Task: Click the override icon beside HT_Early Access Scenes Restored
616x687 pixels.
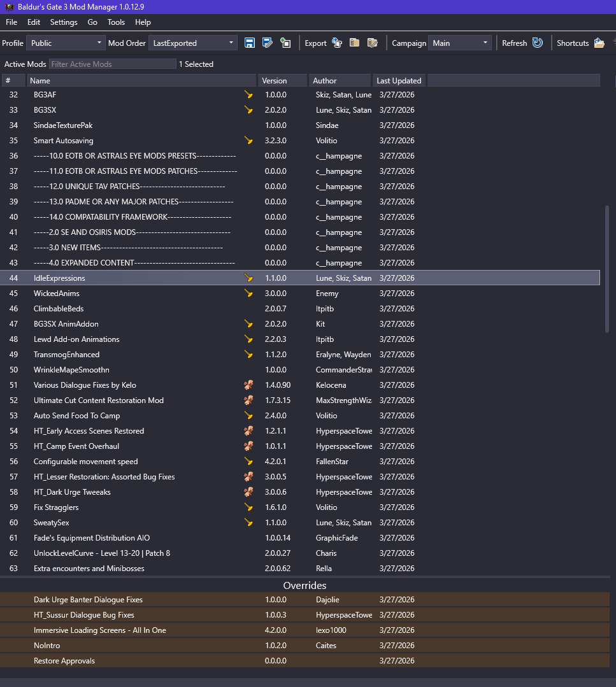Action: [x=248, y=431]
